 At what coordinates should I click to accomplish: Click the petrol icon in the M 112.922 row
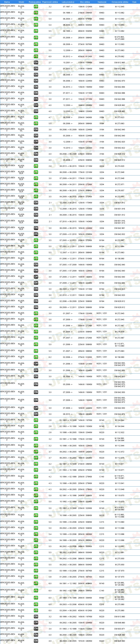click(36, 433)
